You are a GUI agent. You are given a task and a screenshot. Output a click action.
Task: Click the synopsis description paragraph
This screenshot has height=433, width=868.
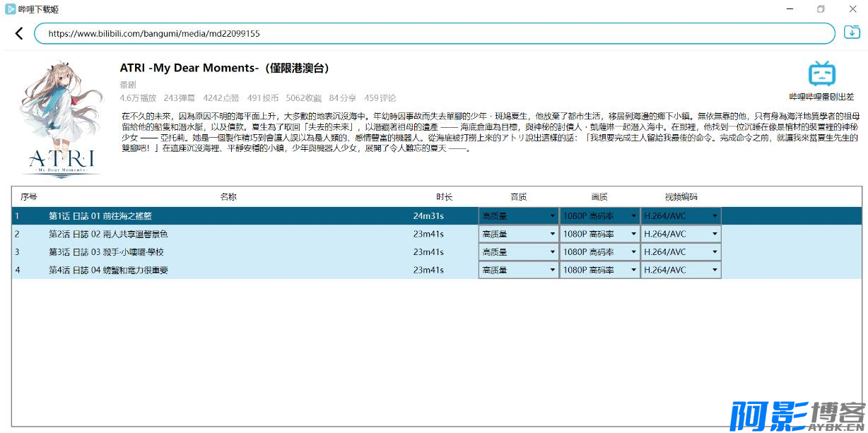tap(491, 132)
